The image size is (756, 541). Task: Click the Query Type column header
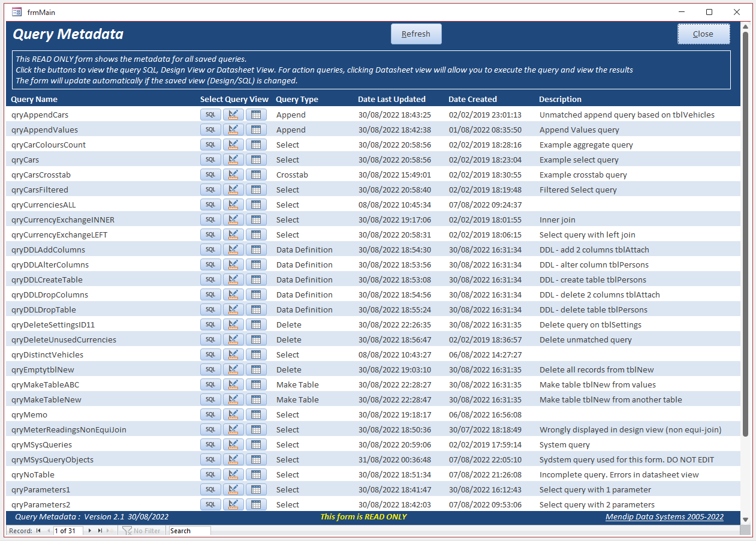[x=297, y=100]
